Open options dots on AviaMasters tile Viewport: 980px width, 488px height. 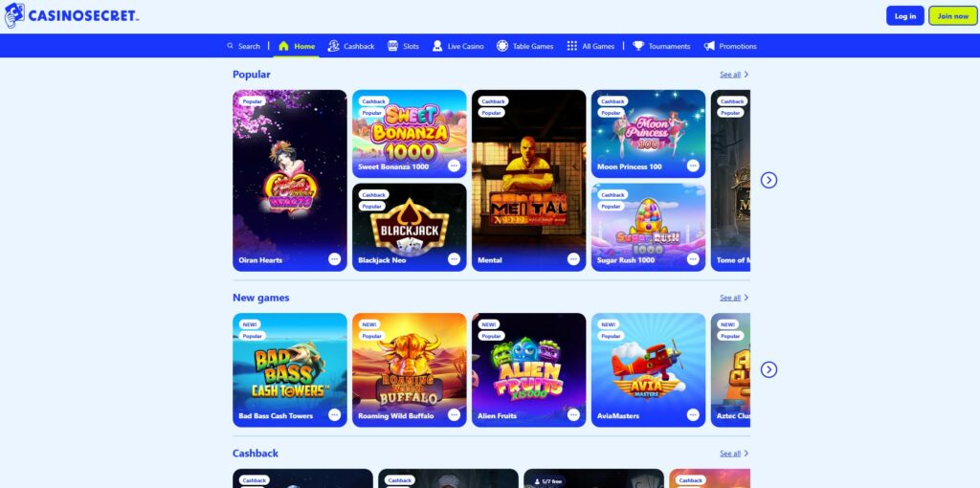(x=693, y=415)
